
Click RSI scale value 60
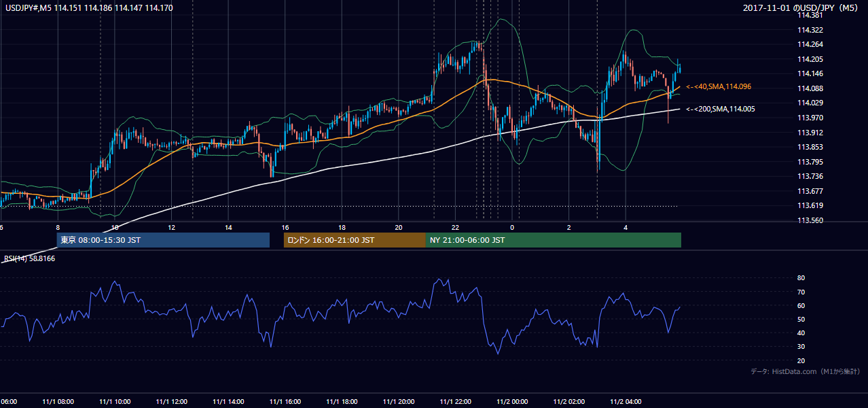pyautogui.click(x=801, y=306)
